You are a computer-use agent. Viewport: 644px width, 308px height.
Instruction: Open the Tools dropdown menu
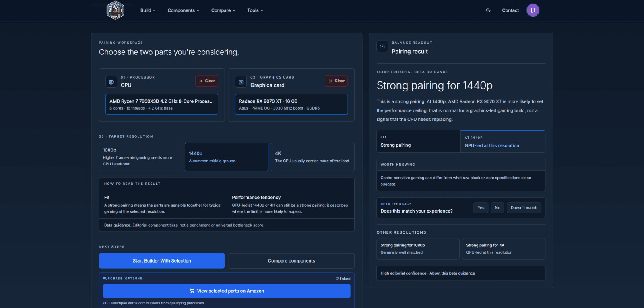click(x=255, y=10)
